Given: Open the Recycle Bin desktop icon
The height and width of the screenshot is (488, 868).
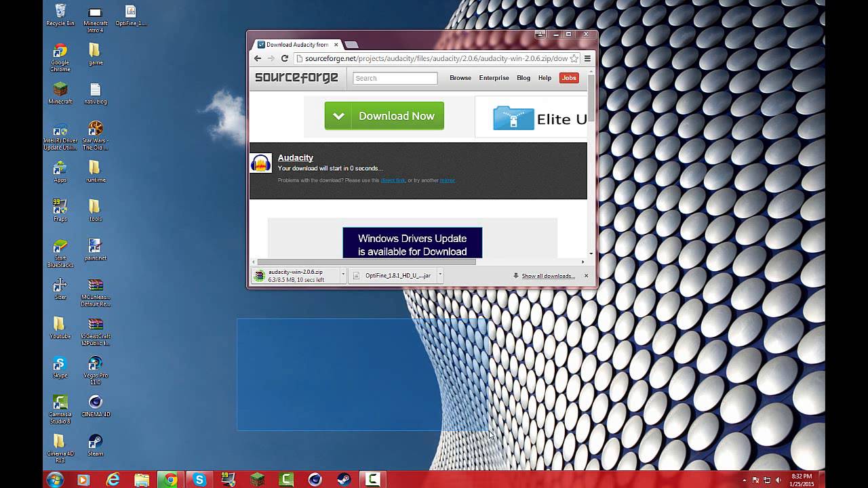Looking at the screenshot, I should pos(60,15).
